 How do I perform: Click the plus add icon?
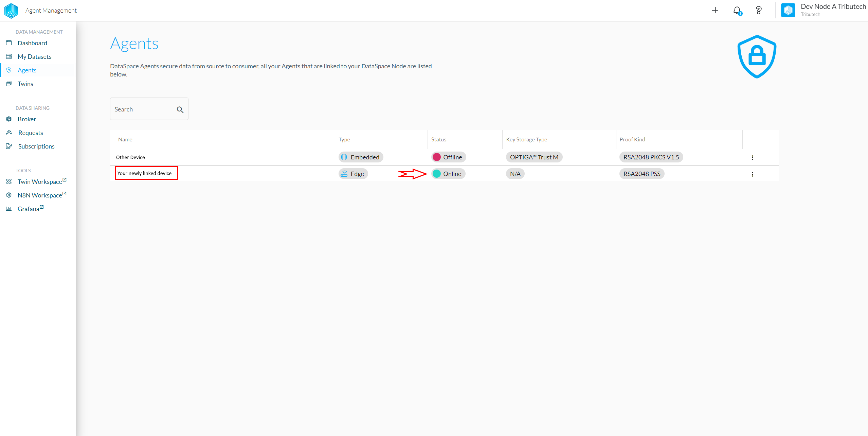(x=715, y=11)
